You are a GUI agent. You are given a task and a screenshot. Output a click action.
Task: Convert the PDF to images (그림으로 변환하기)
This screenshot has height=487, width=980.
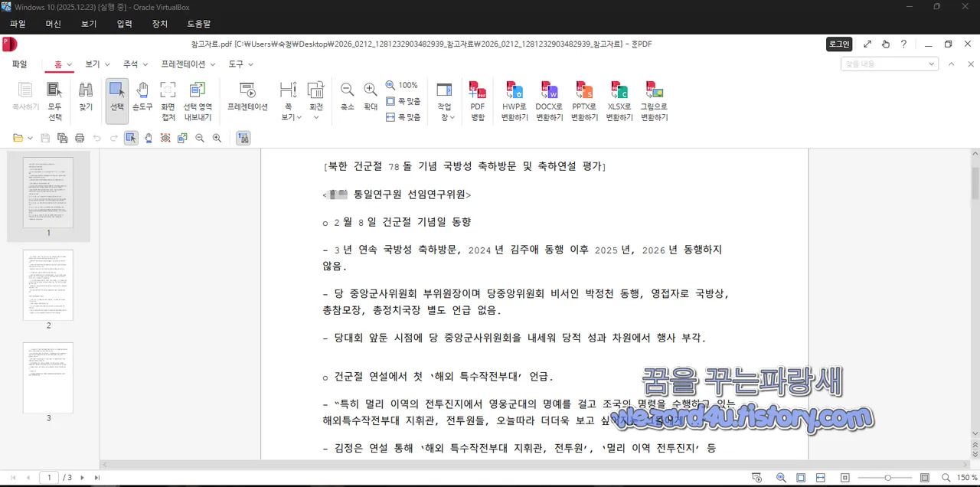point(653,100)
